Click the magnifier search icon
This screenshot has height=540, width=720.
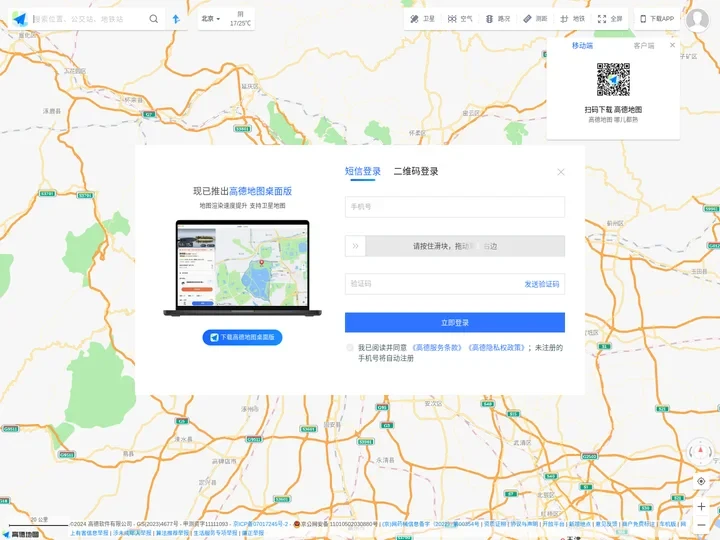pos(153,19)
